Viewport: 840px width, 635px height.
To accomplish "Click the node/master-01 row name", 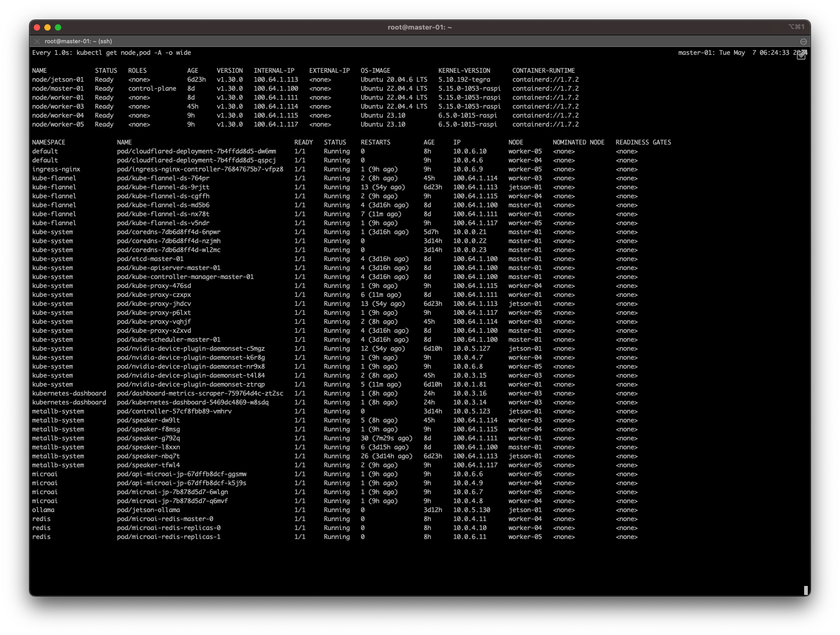I will point(58,89).
